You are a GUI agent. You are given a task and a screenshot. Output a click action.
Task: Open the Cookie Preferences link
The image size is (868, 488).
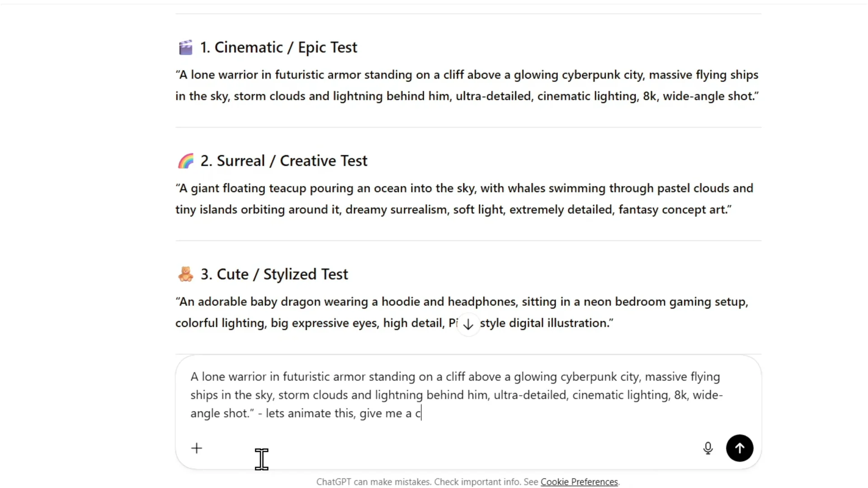click(x=579, y=482)
